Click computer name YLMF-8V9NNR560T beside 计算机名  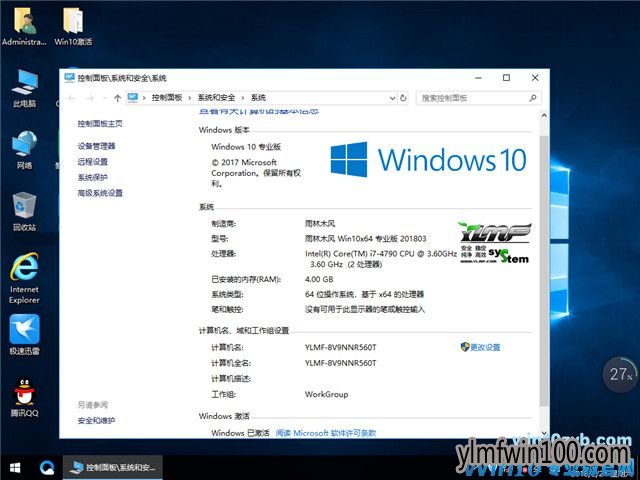point(340,347)
